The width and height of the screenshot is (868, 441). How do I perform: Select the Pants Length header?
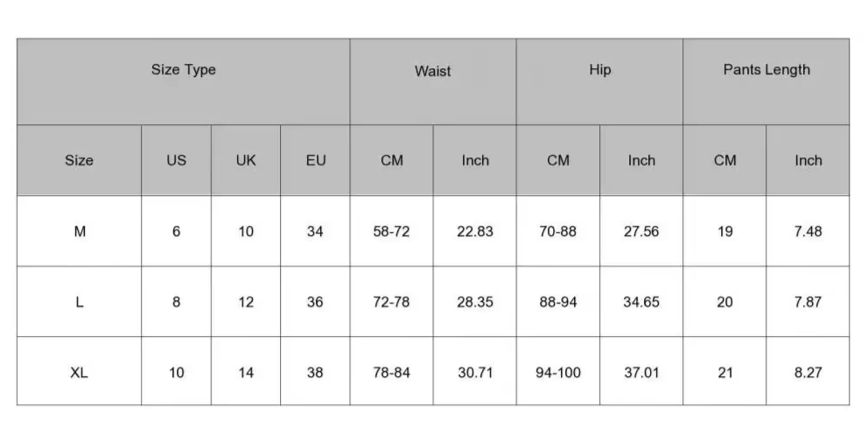tap(766, 81)
